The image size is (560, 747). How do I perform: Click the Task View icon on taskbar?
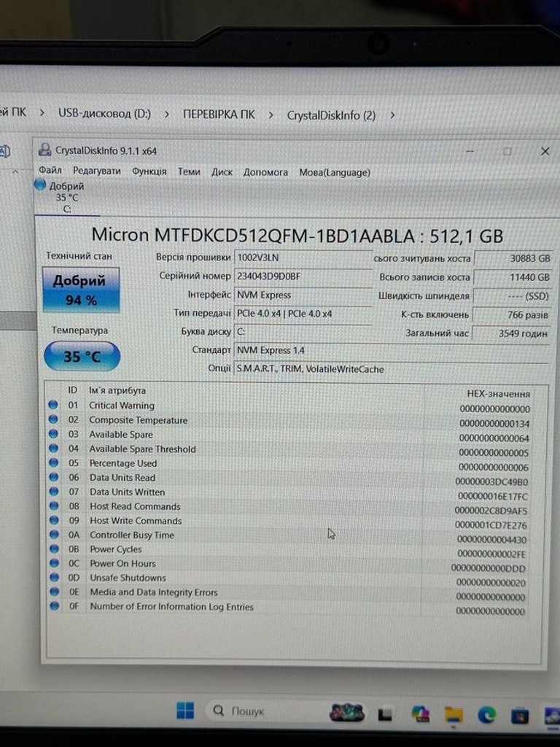point(385,714)
